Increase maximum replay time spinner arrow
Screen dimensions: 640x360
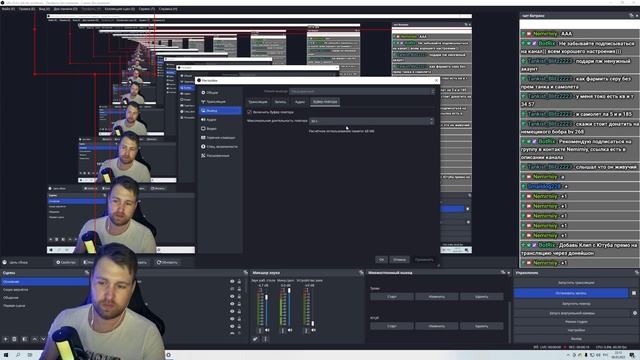431,119
